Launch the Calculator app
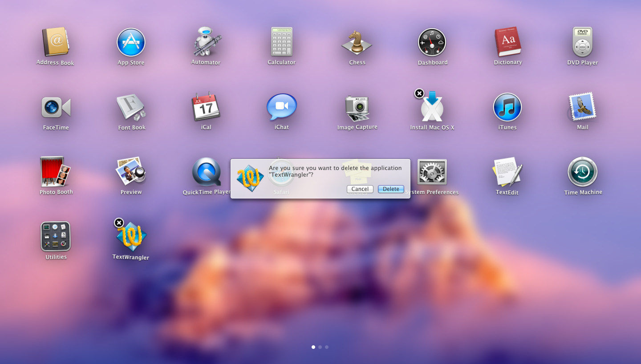This screenshot has width=641, height=364. tap(281, 42)
